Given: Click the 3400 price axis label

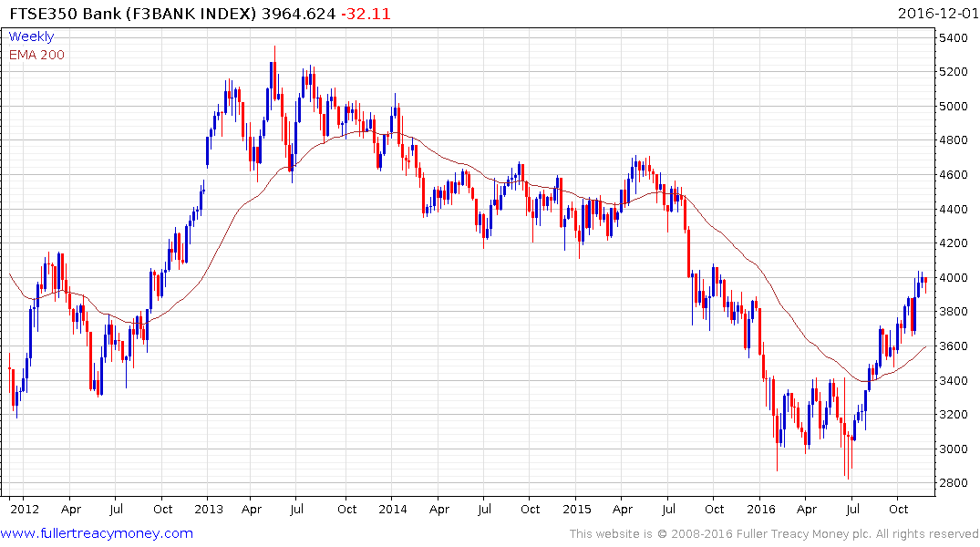Looking at the screenshot, I should 954,381.
